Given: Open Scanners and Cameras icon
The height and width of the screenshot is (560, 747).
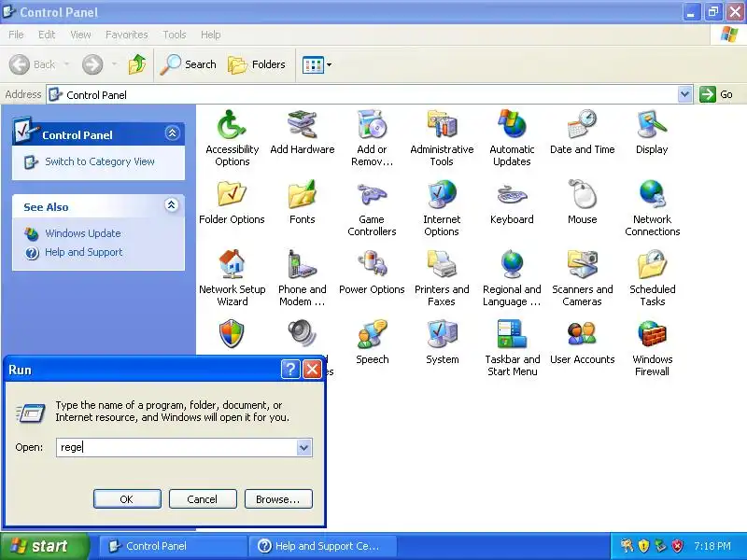Looking at the screenshot, I should 582,265.
